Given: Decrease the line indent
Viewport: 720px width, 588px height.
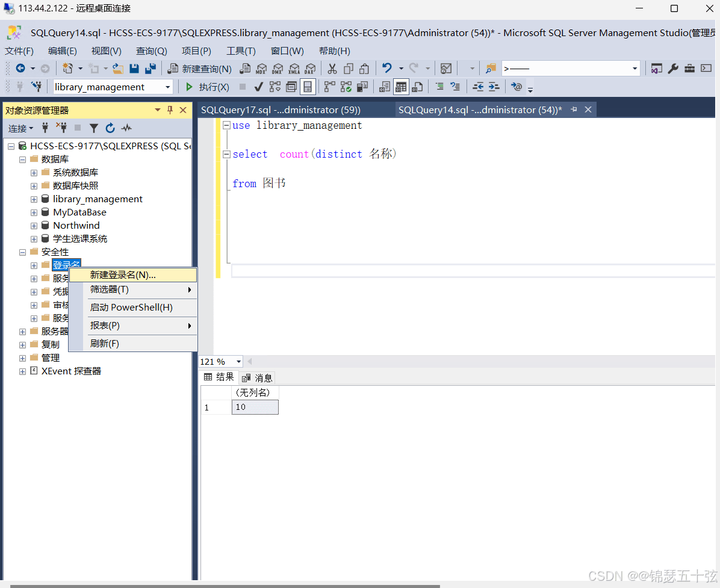Looking at the screenshot, I should (478, 87).
